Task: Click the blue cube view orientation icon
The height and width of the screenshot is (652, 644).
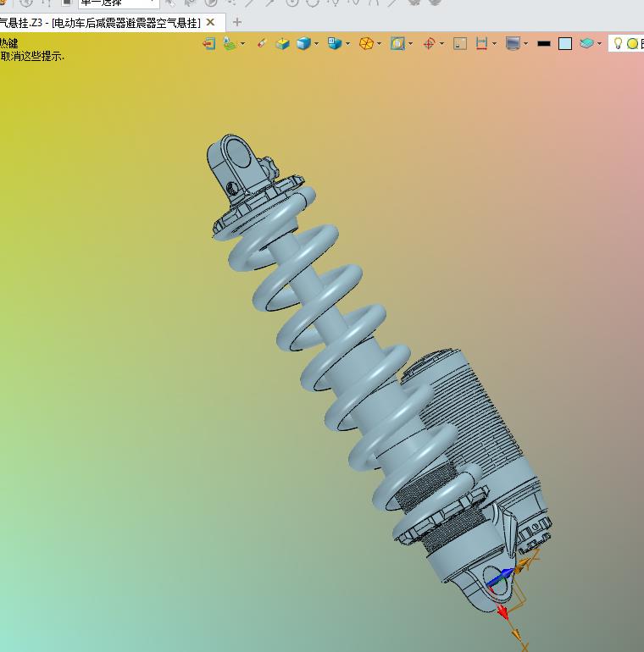Action: [335, 43]
